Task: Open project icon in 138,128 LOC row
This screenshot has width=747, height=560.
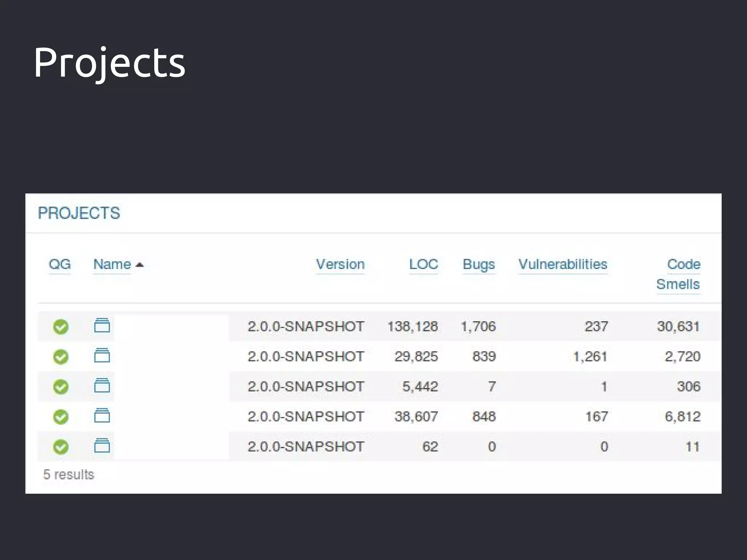Action: click(102, 325)
